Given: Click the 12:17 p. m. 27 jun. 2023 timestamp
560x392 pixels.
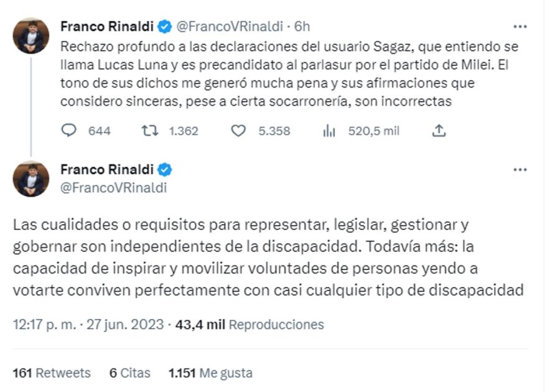Looking at the screenshot, I should click(88, 324).
